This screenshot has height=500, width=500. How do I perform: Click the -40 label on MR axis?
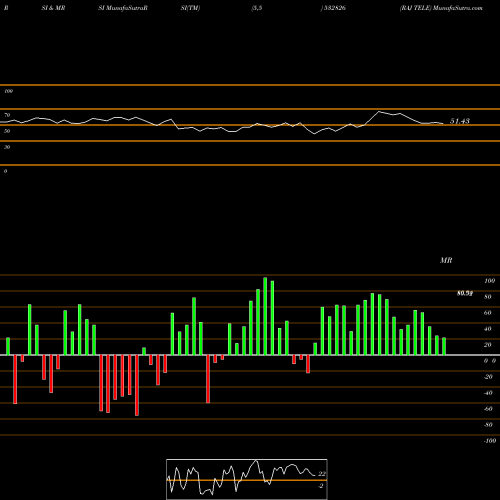488,393
